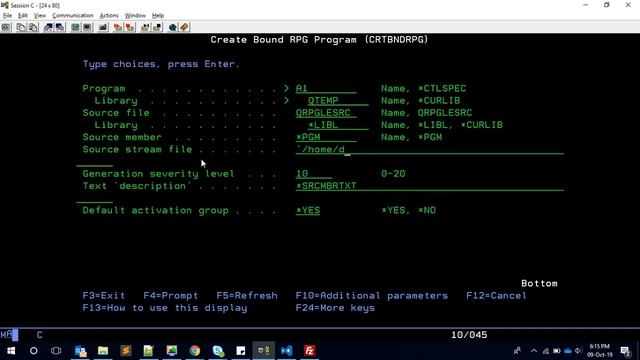640x360 pixels.
Task: Click the volume speaker tray icon
Action: (578, 351)
